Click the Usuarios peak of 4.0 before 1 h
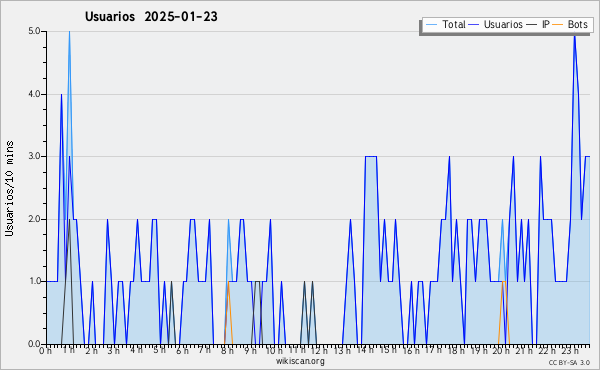Viewport: 600px width, 370px height. coord(61,95)
